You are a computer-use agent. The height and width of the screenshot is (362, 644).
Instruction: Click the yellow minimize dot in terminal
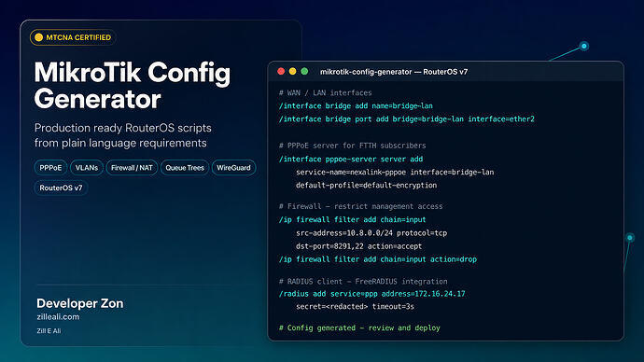pos(292,72)
